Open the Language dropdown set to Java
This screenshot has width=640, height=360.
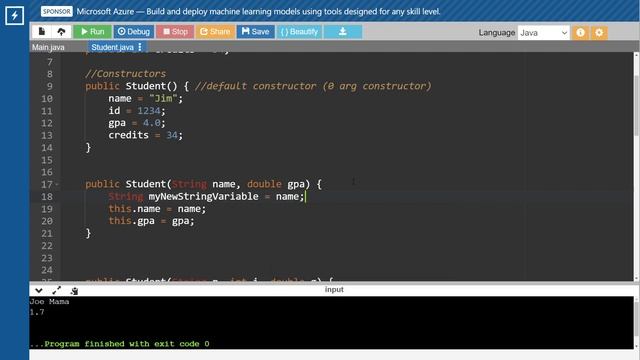click(x=544, y=33)
